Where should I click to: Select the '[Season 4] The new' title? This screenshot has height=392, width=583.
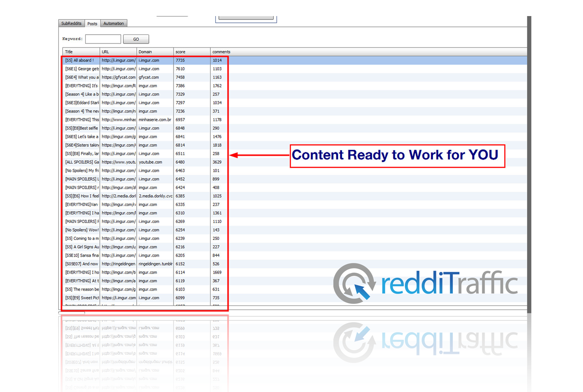tap(81, 111)
